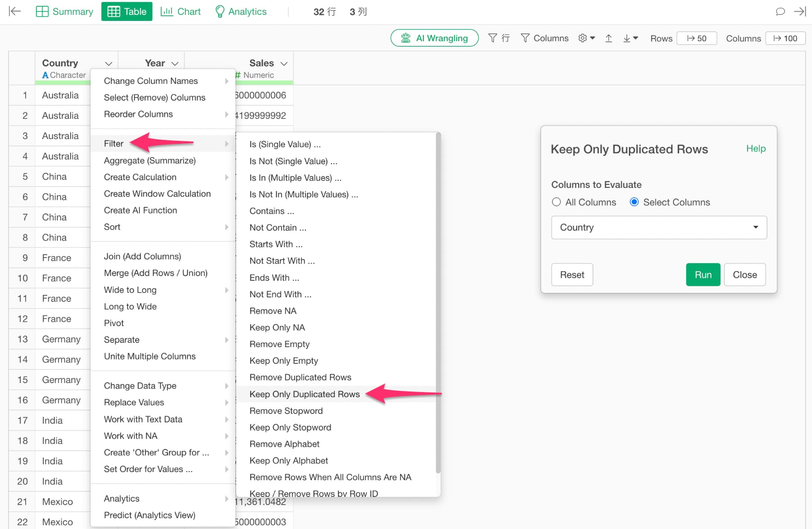Expand the Year column header menu
This screenshot has width=812, height=529.
175,63
